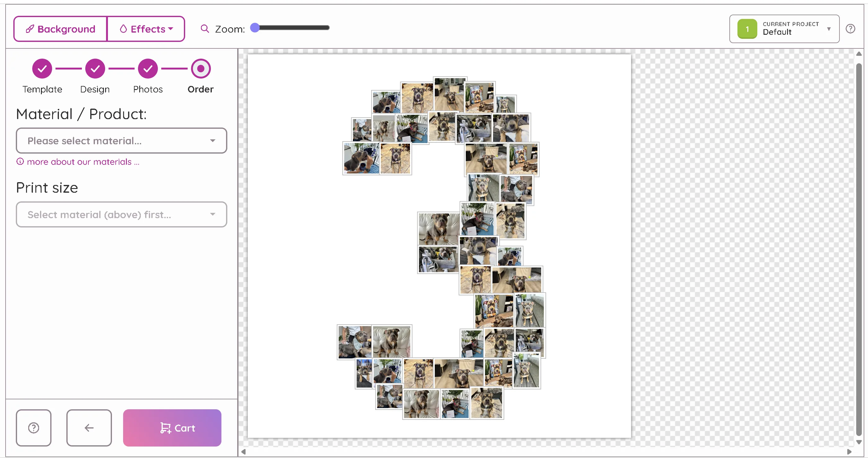Click the Zoom slider handle
868x458 pixels.
tap(255, 28)
